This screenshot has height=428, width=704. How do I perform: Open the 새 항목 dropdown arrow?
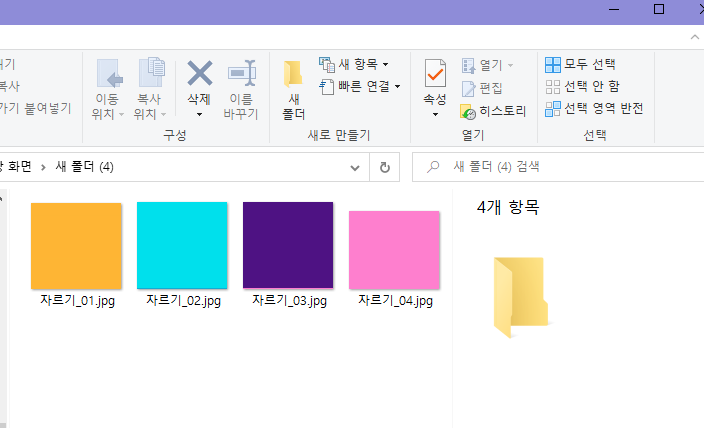[386, 65]
